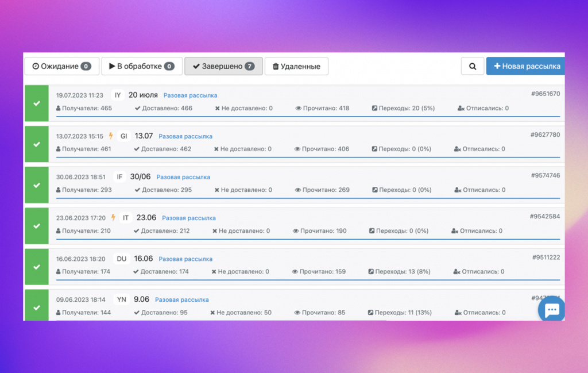Click the mailing title 30/06

click(140, 177)
